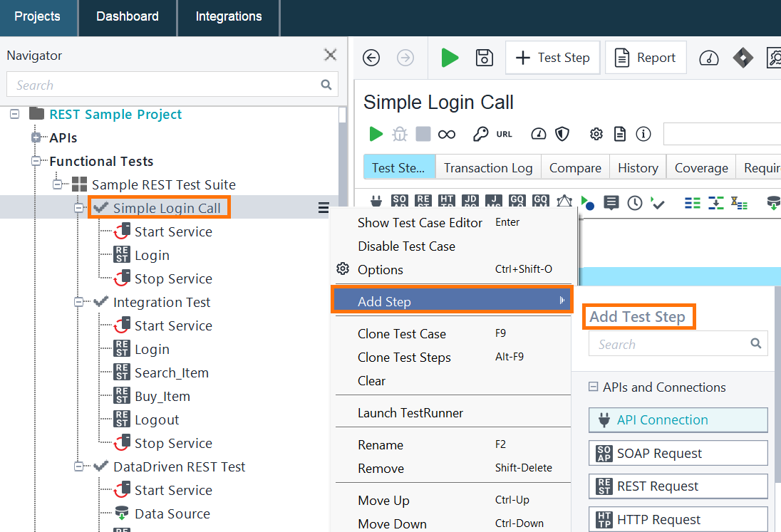Open test case settings via the gear icon

pyautogui.click(x=596, y=133)
